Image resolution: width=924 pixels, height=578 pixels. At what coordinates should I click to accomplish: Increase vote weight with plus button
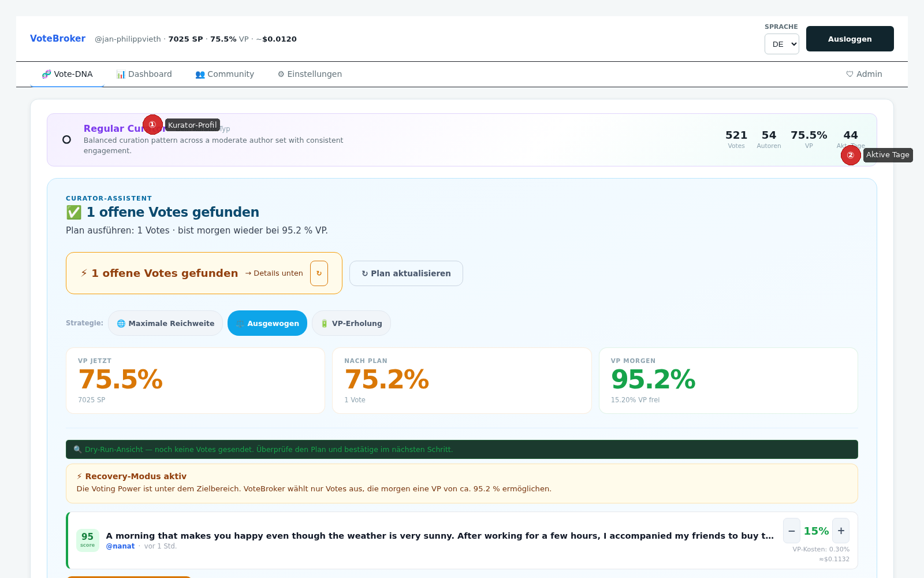[841, 531]
